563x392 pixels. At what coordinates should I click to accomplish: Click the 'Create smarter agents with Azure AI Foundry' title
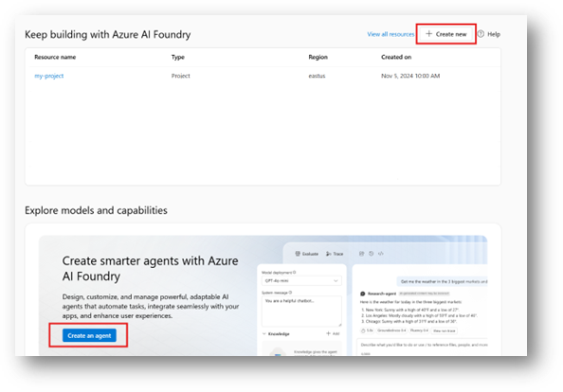pos(150,268)
